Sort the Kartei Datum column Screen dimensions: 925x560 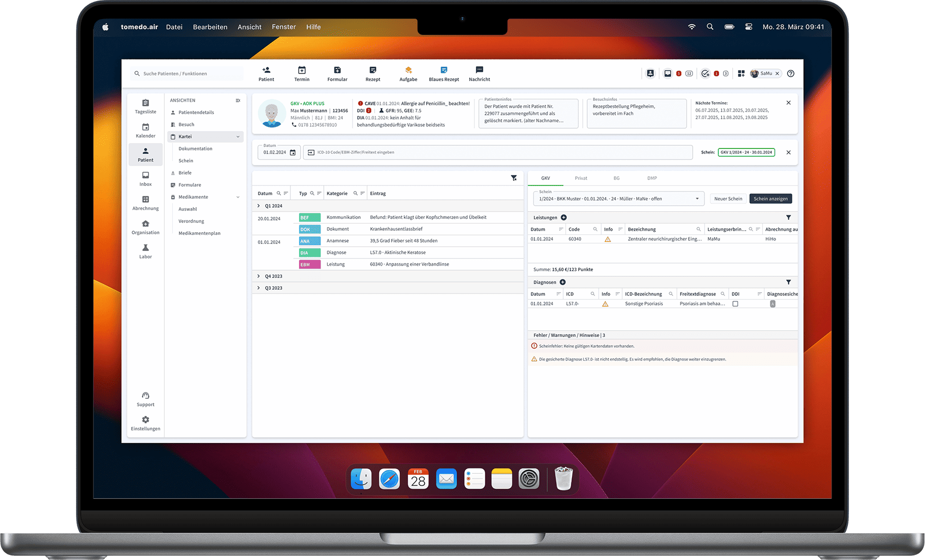286,194
